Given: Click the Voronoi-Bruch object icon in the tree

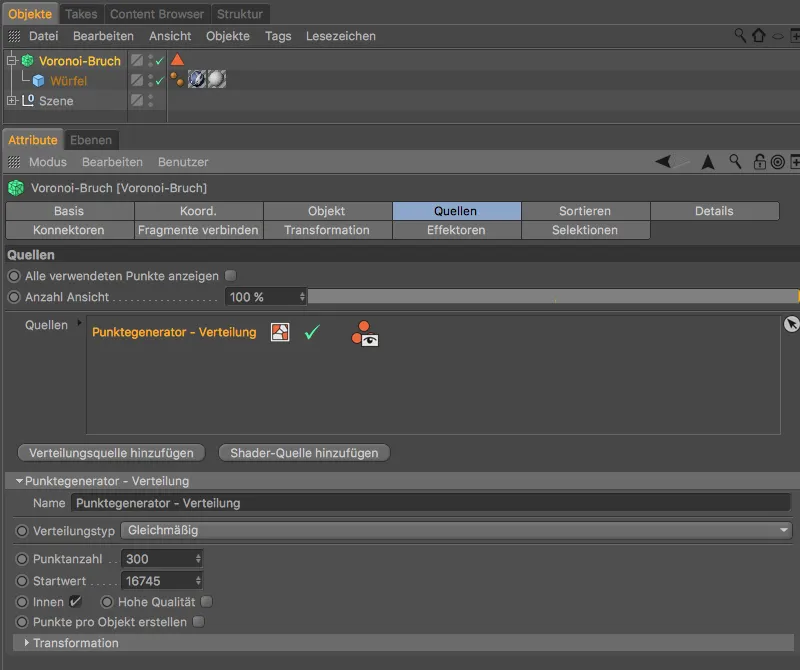Looking at the screenshot, I should click(28, 61).
